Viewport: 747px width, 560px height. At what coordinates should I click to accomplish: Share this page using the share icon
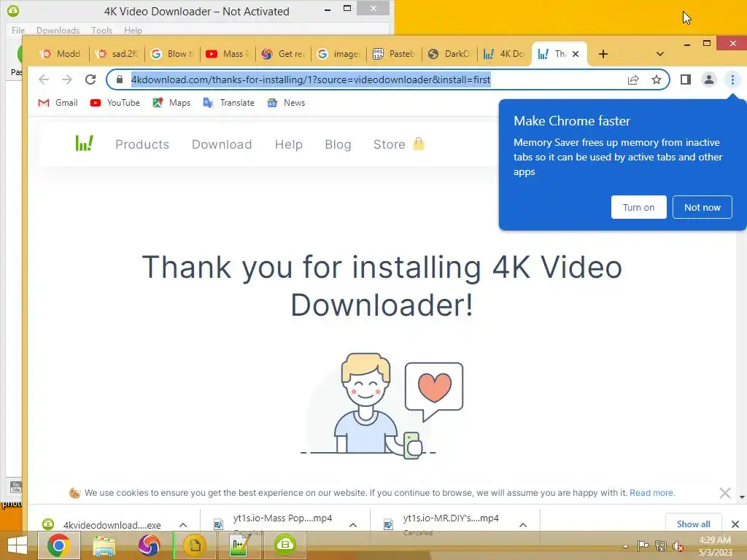click(633, 79)
